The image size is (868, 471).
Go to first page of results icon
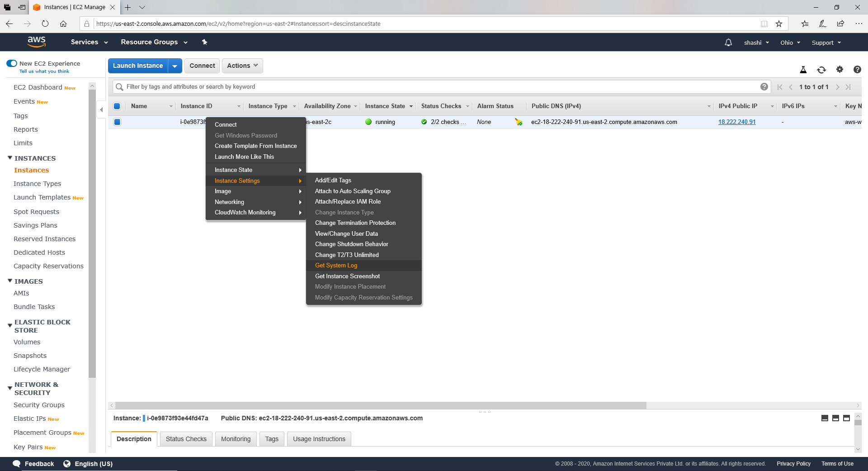[x=780, y=87]
